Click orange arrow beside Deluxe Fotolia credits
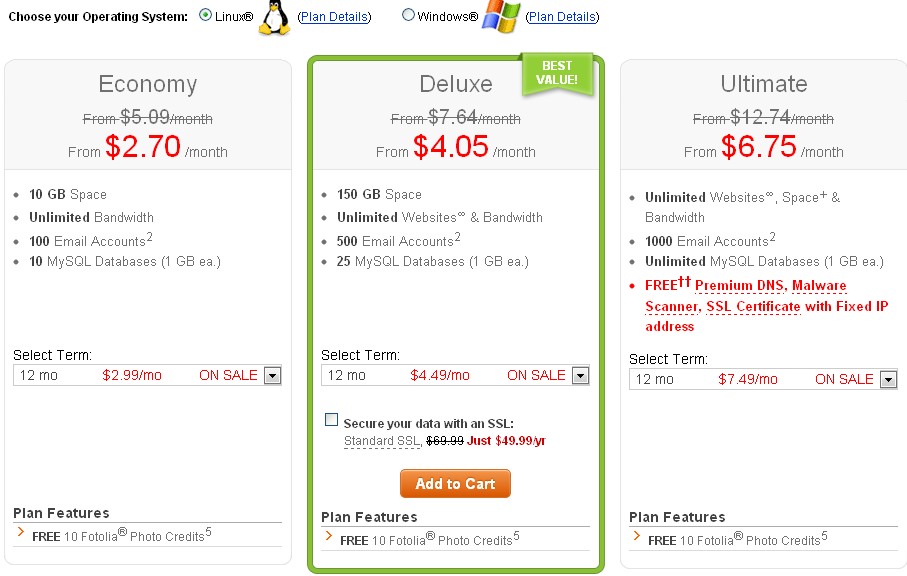The image size is (907, 576). (328, 538)
